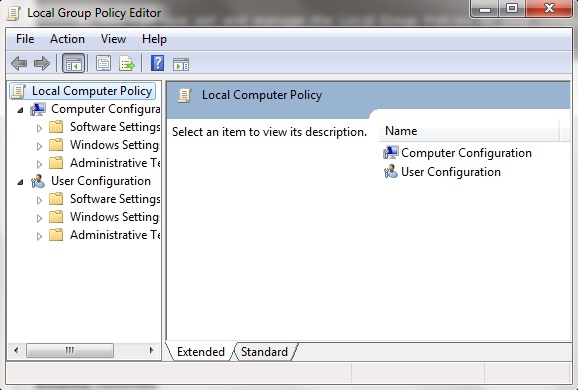This screenshot has width=578, height=391.
Task: Open the Action menu
Action: click(67, 39)
